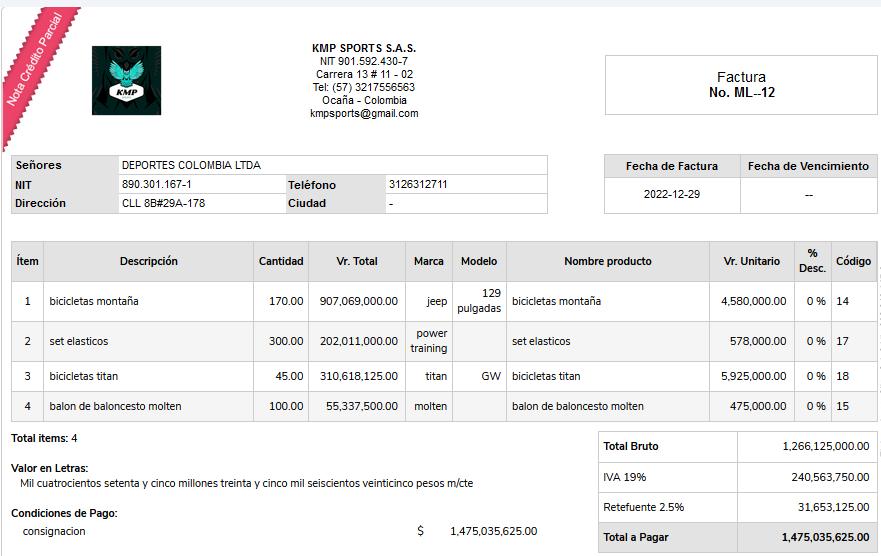Click the Cantidad column header

(x=281, y=261)
